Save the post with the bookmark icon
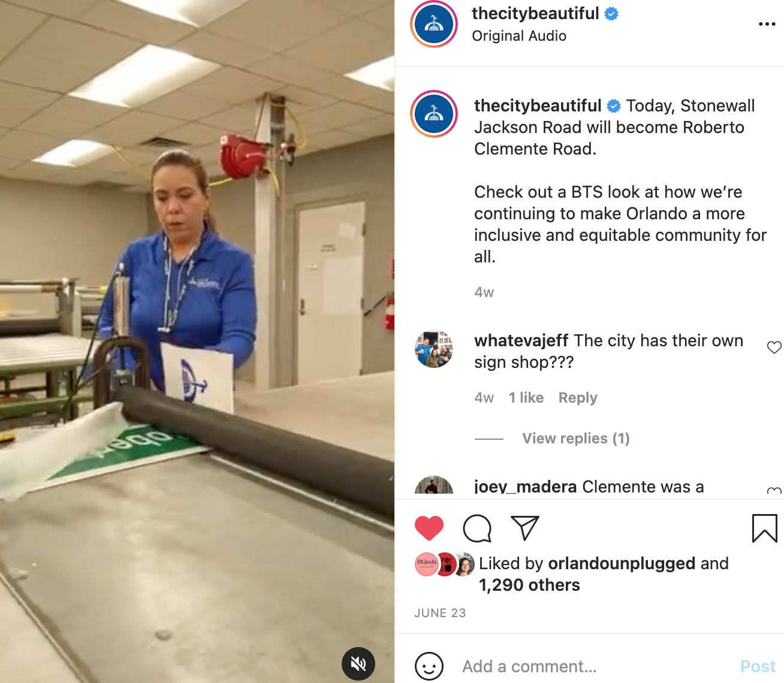Image resolution: width=784 pixels, height=683 pixels. (764, 528)
